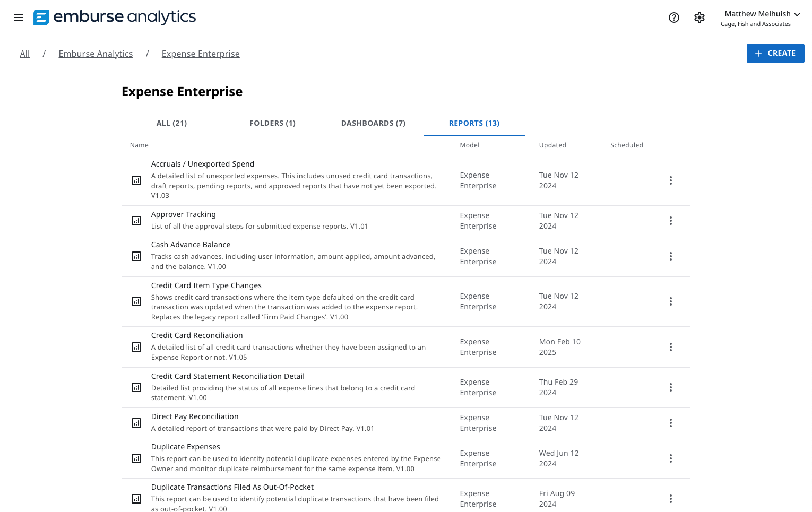Open the FOLDERS tab
Image resolution: width=812 pixels, height=512 pixels.
point(272,123)
